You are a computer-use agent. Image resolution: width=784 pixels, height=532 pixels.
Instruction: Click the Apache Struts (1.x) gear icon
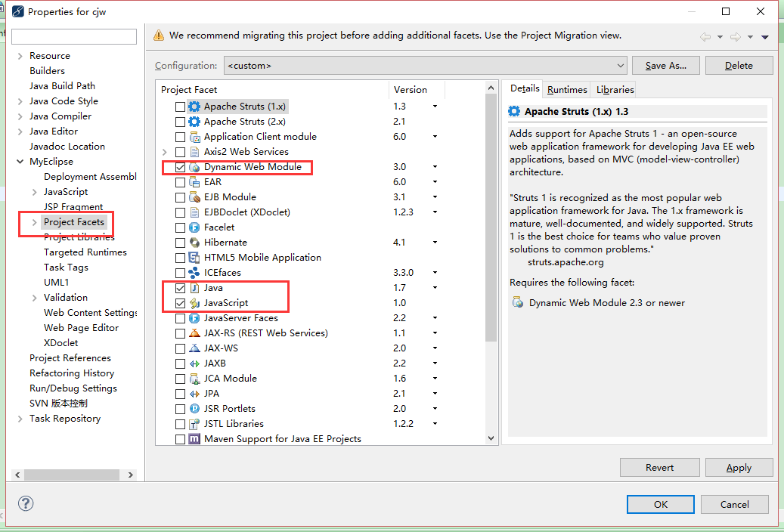[194, 107]
